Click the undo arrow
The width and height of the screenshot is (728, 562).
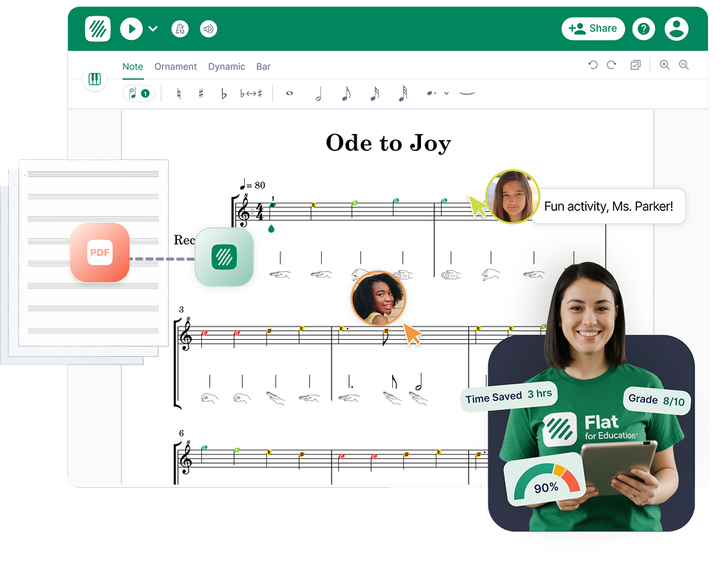(x=593, y=65)
